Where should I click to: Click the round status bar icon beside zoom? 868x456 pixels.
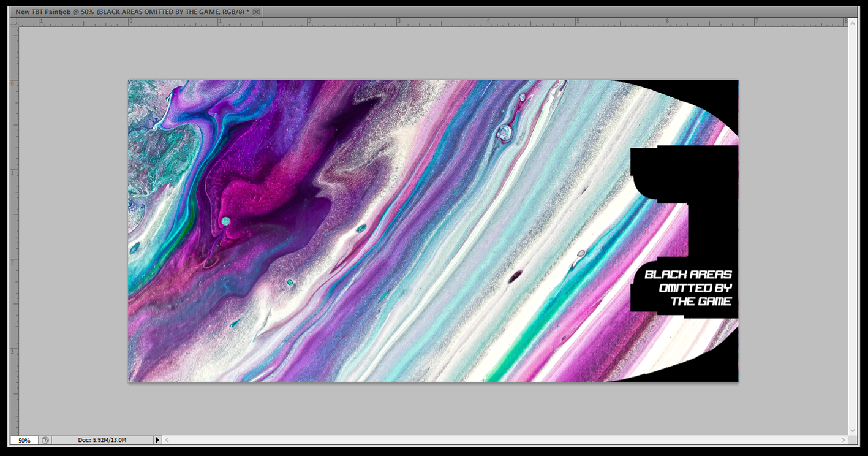(46, 440)
